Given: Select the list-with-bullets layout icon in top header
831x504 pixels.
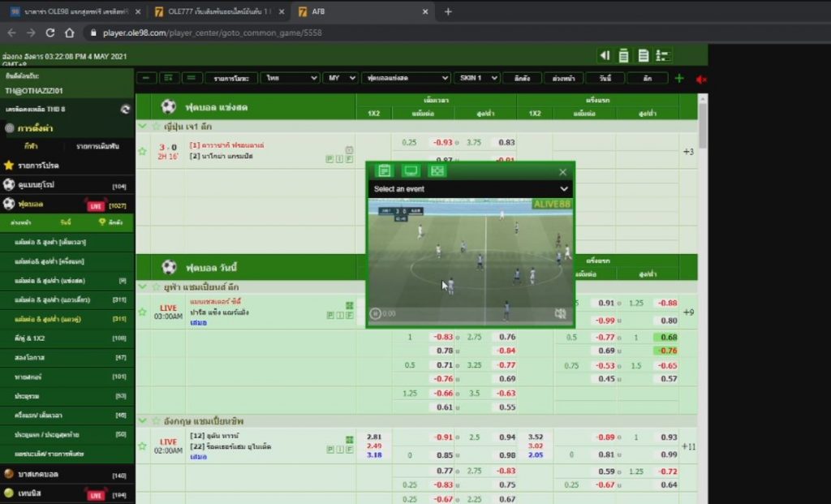Looking at the screenshot, I should click(663, 55).
